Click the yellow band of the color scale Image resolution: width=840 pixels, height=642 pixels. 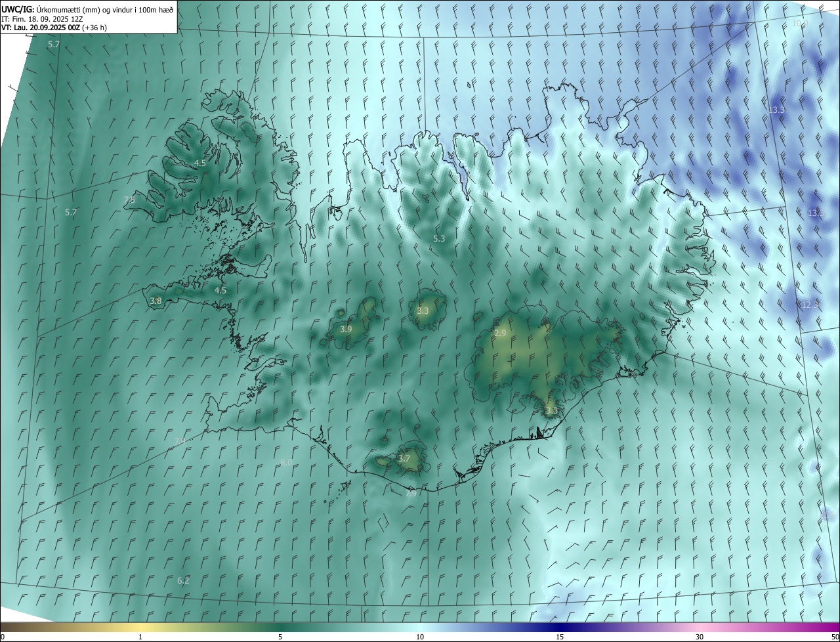(x=140, y=627)
